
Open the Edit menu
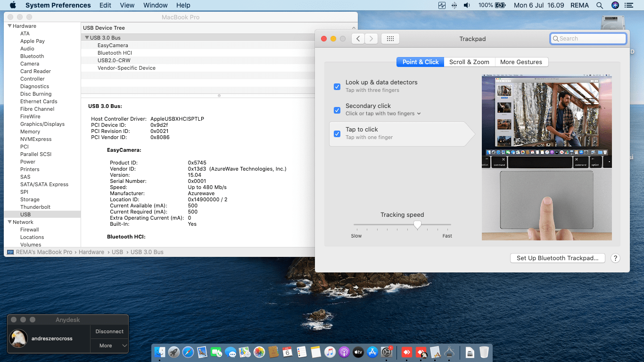coord(106,5)
